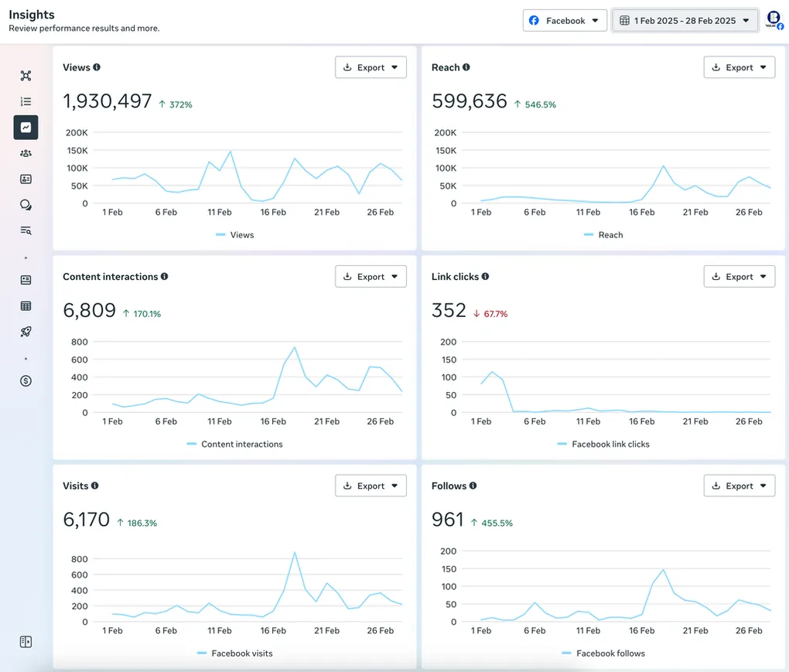Open the contact card icon in sidebar
This screenshot has height=672, width=789.
[x=26, y=179]
